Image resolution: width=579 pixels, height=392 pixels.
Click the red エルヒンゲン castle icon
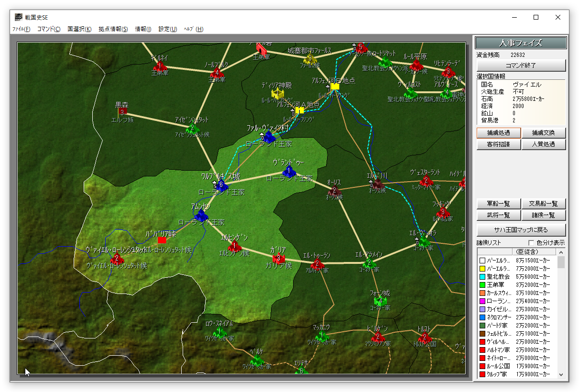click(x=234, y=247)
